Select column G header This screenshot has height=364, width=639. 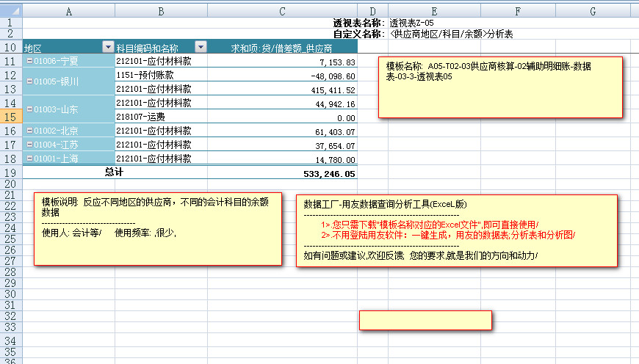(x=592, y=11)
